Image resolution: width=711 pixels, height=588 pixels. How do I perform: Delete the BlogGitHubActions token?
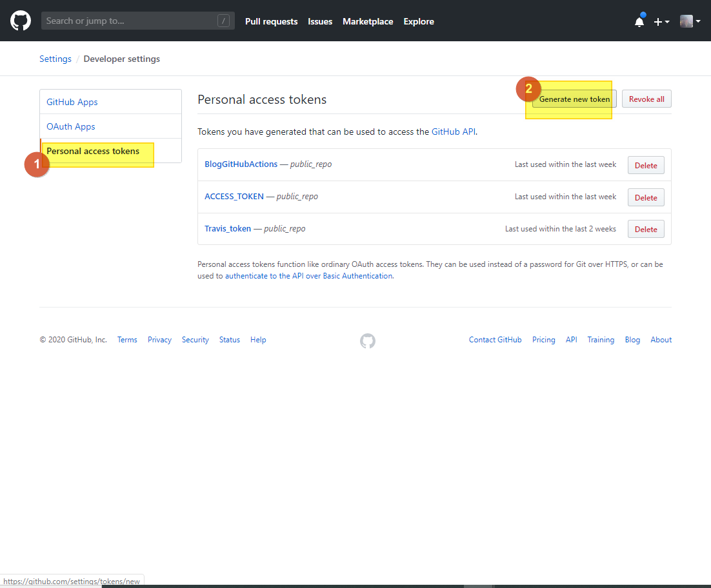646,165
